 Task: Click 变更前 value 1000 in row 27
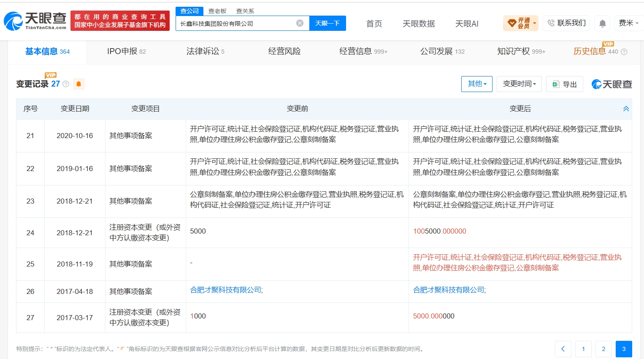tap(198, 316)
